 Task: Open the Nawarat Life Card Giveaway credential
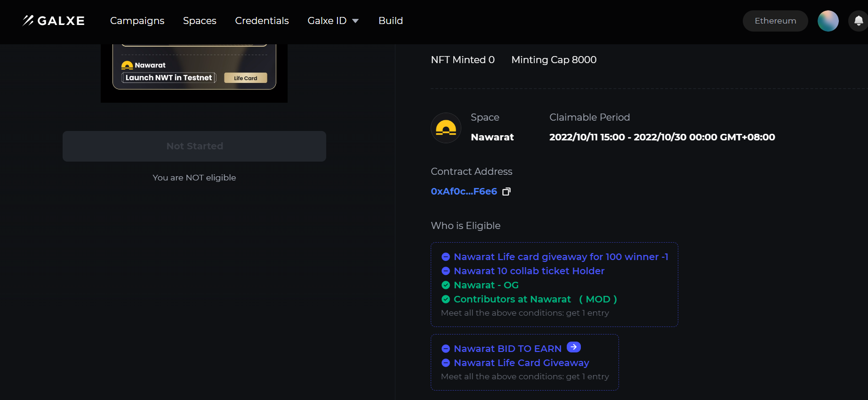click(521, 363)
